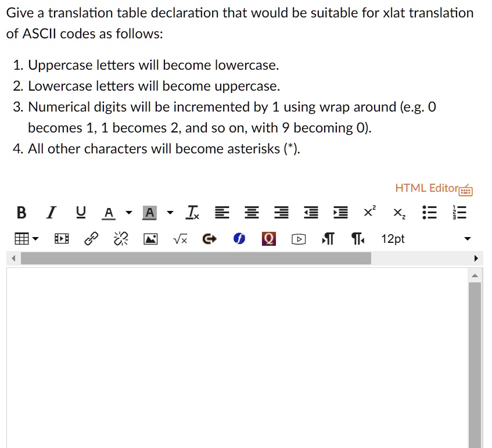Screen dimensions: 492x448
Task: Toggle underline formatting
Action: point(81,212)
